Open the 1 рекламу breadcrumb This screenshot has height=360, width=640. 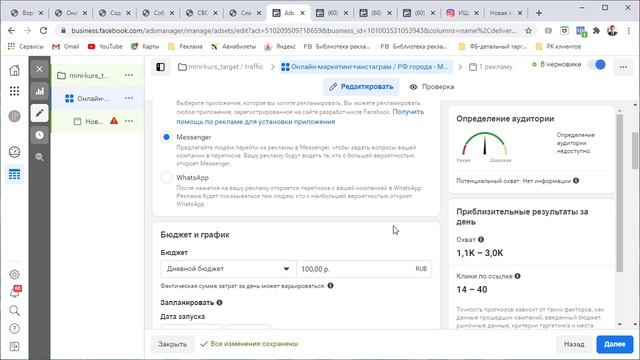(x=491, y=67)
